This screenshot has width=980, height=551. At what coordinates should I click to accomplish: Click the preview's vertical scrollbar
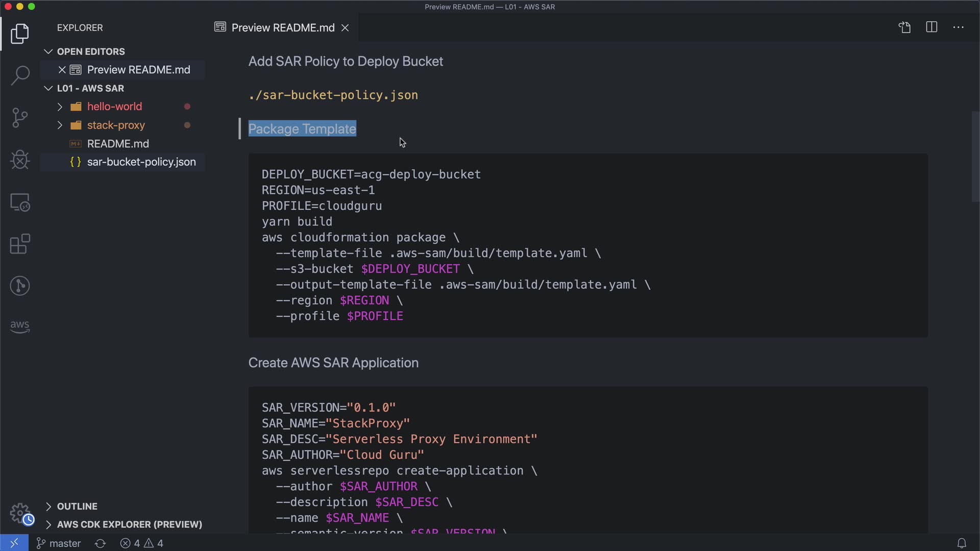pyautogui.click(x=975, y=156)
